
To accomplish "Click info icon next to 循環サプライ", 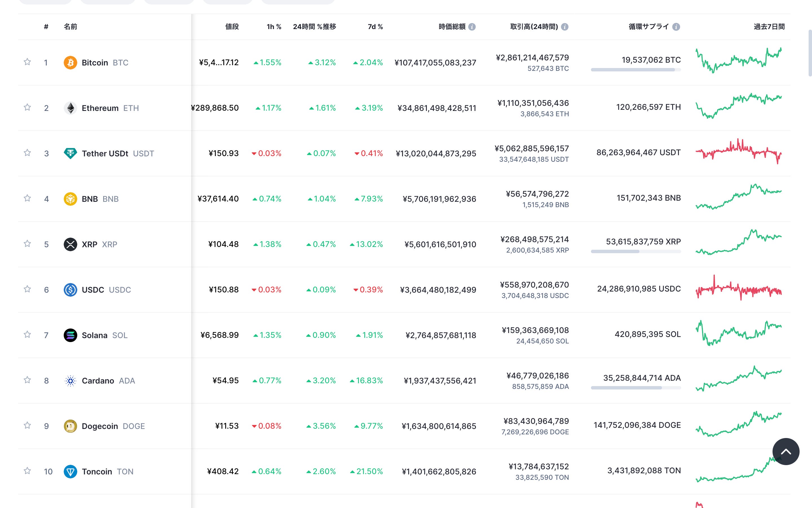I will pos(676,27).
